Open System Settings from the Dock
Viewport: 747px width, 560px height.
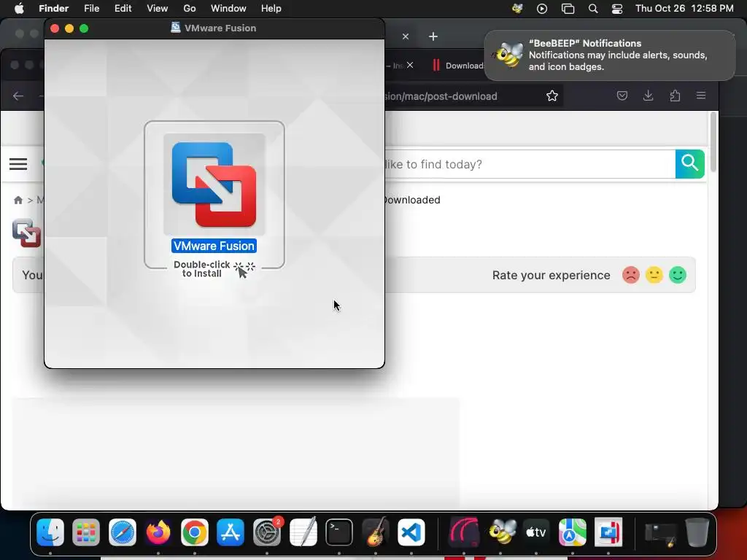[267, 532]
